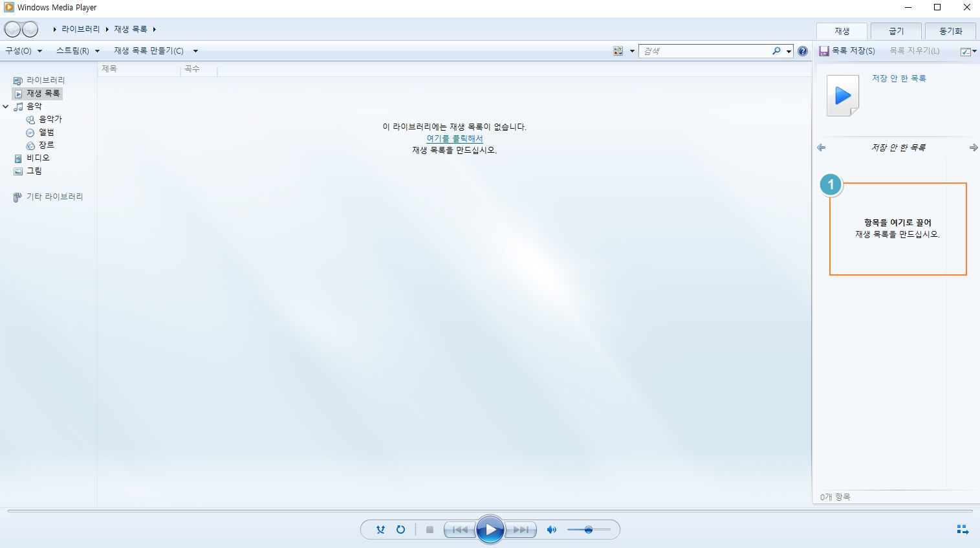Switch to the 재생 tab
This screenshot has height=548, width=980.
[x=842, y=31]
